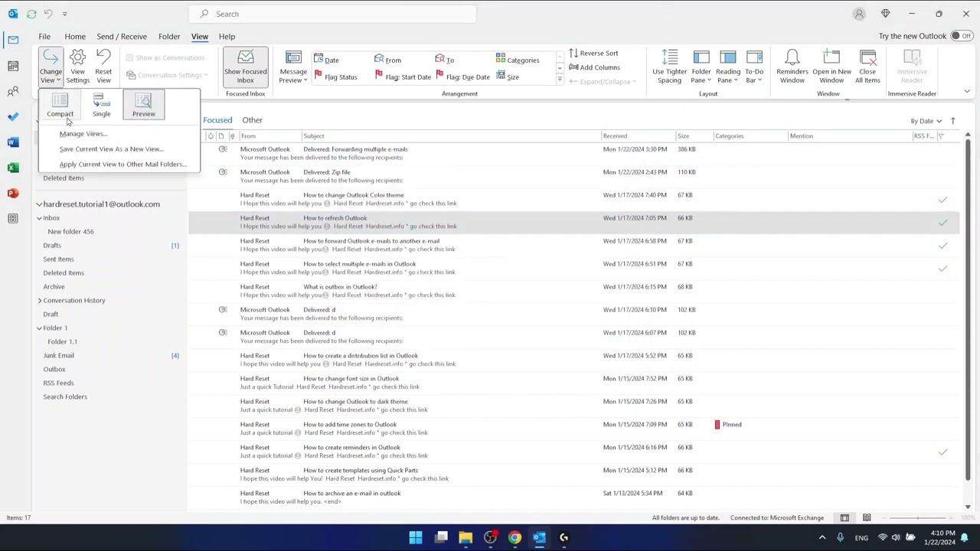The height and width of the screenshot is (551, 980).
Task: Click Open in New Window
Action: click(831, 67)
